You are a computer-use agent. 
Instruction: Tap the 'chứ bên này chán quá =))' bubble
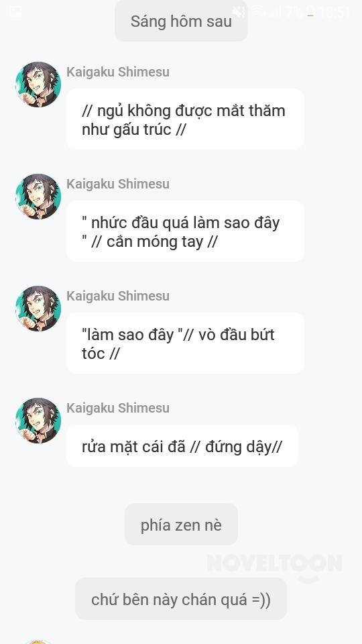pos(181,599)
